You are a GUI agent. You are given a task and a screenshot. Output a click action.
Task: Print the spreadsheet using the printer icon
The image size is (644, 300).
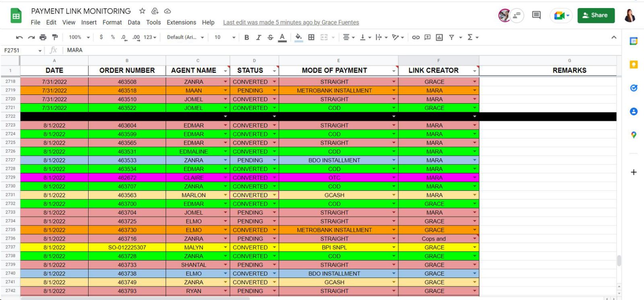click(43, 37)
